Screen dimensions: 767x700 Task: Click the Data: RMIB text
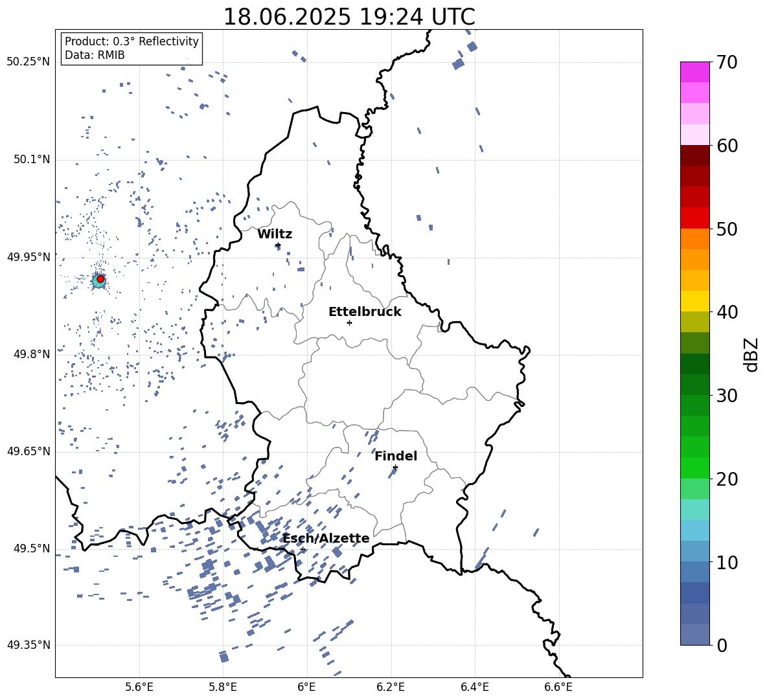[x=95, y=55]
